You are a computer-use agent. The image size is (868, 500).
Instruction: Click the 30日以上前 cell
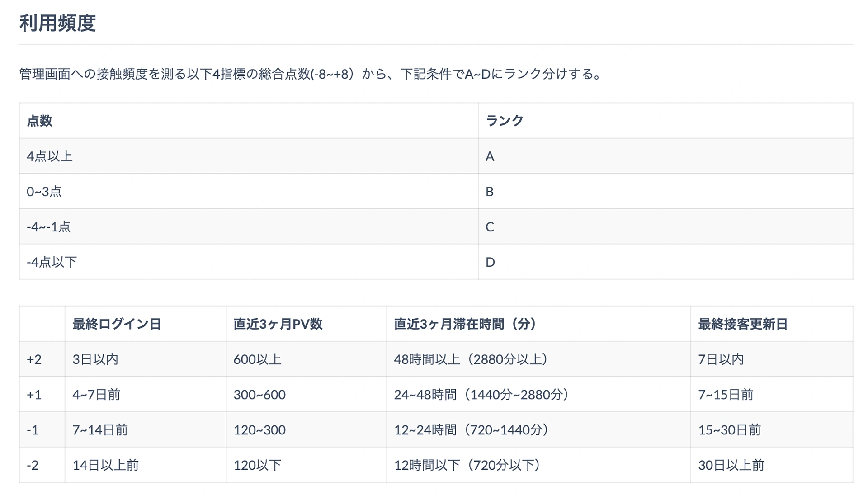(x=772, y=465)
